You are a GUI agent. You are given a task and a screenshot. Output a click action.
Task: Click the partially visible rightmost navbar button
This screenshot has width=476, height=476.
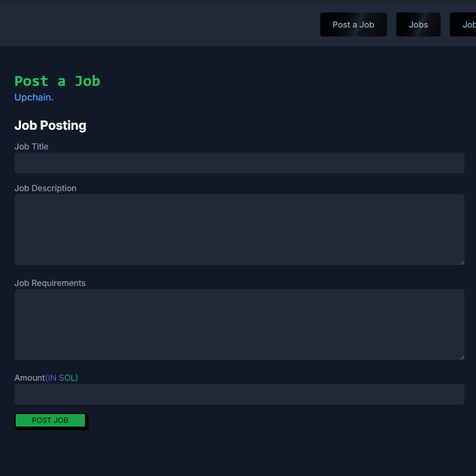coord(467,24)
